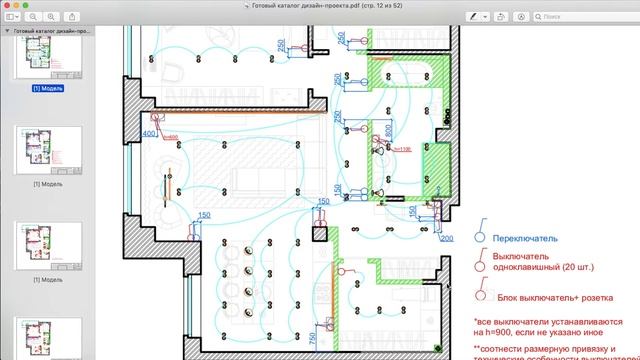640x360 pixels.
Task: Open the Share button in toolbar
Action: 72,17
